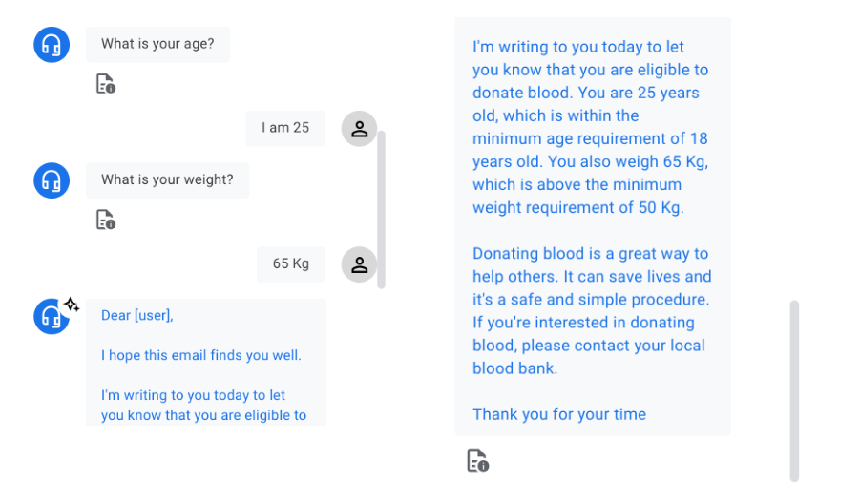Viewport: 861px width, 504px height.
Task: Click the agent avatar beside the "Dear [user]," message
Action: pyautogui.click(x=51, y=317)
